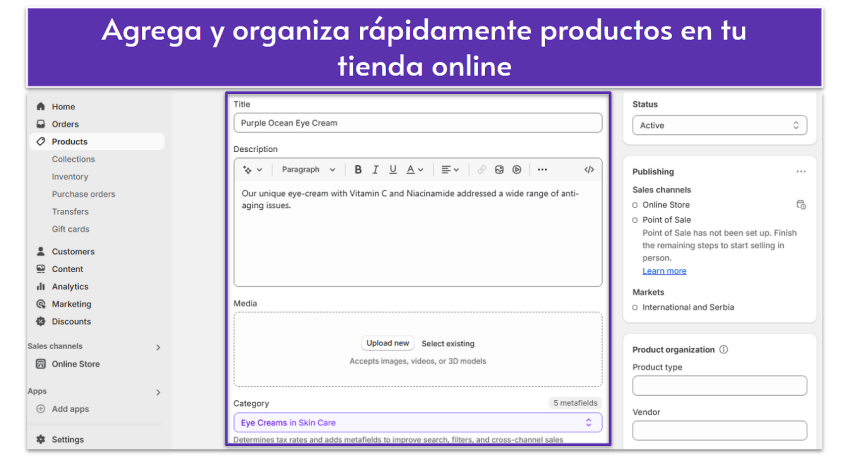Apply italic formatting to description text
Image resolution: width=850 pixels, height=458 pixels.
375,170
